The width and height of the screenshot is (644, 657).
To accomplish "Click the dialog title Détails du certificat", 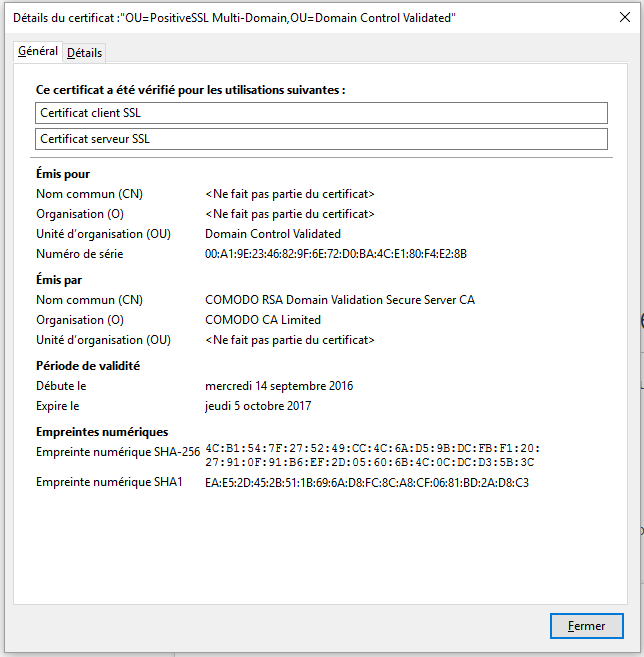I will click(234, 18).
